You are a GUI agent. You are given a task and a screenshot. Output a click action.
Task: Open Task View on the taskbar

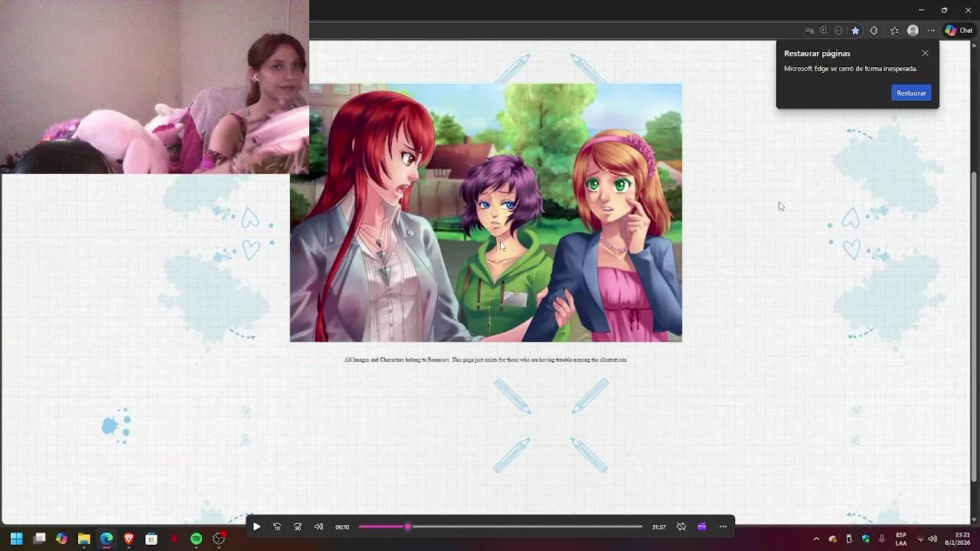(x=40, y=539)
